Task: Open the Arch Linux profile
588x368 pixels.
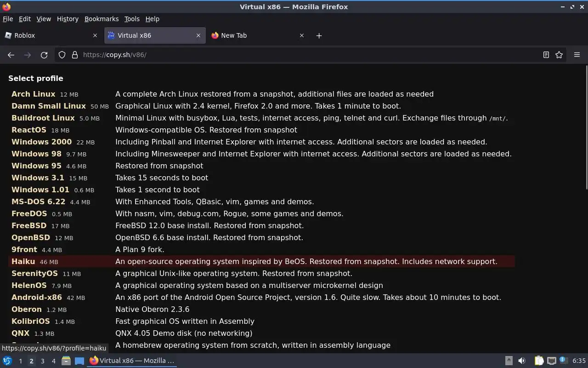Action: 33,94
